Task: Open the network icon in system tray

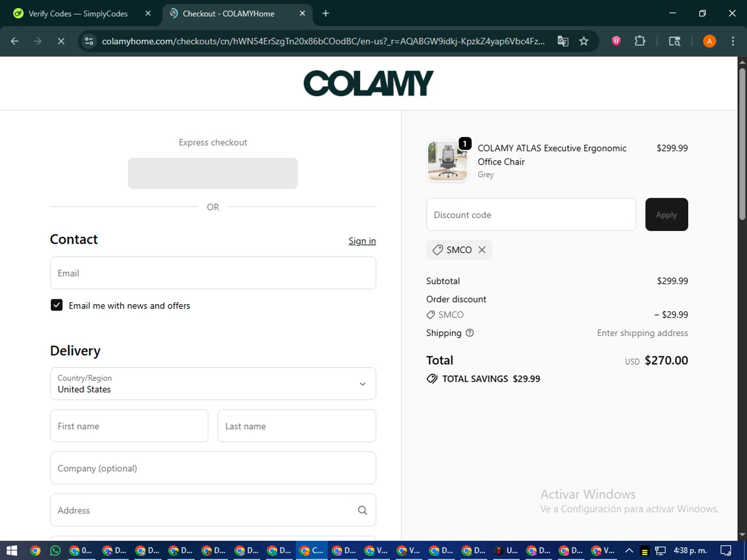Action: tap(660, 551)
